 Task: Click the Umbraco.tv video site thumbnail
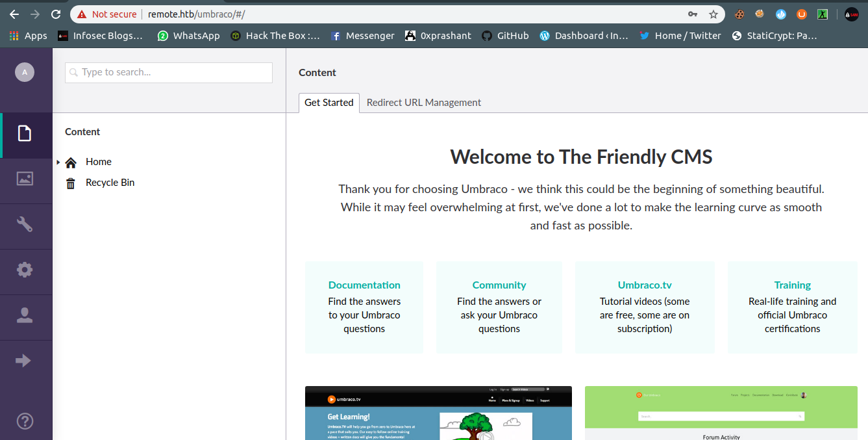tap(438, 413)
